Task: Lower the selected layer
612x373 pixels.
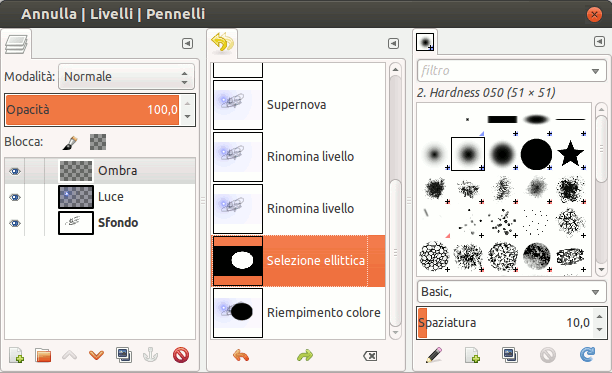Action: click(96, 355)
